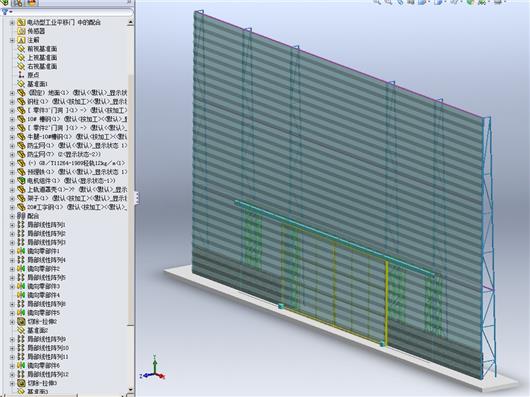Click the 注解 annotations folder icon

tap(21, 40)
